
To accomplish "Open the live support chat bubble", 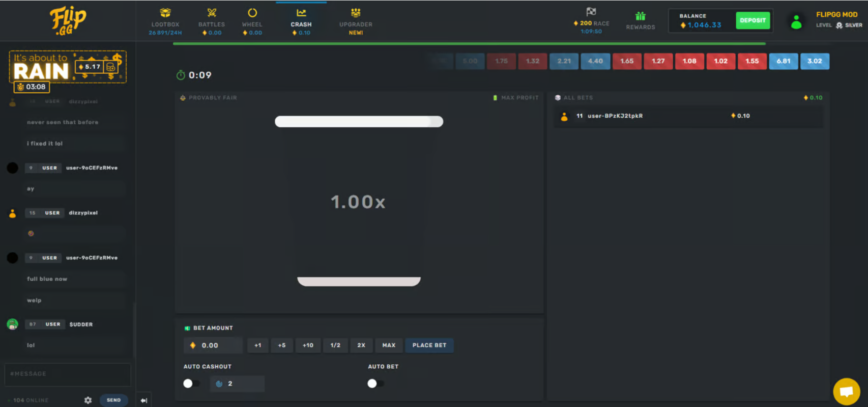I will (x=846, y=391).
